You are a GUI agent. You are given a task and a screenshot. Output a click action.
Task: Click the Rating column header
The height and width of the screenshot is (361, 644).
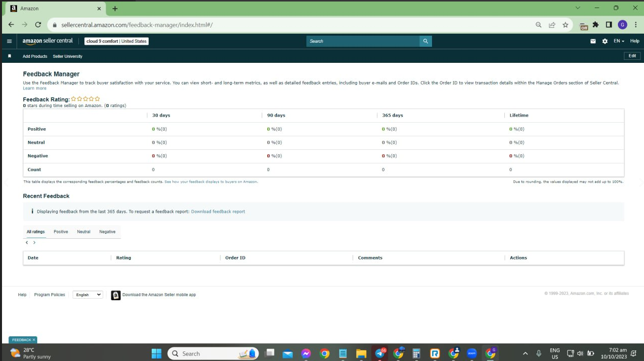pos(124,258)
